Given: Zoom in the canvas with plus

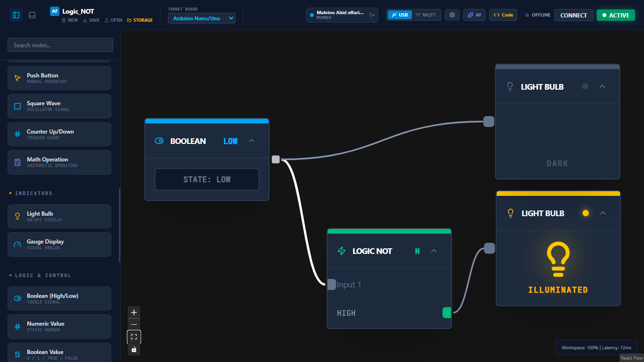Looking at the screenshot, I should click(x=134, y=312).
